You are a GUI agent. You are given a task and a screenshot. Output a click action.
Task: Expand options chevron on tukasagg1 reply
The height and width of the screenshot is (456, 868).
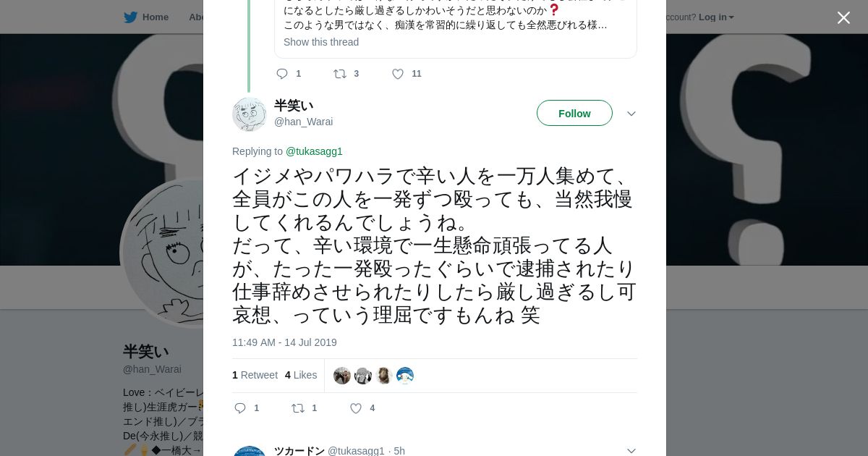coord(631,450)
